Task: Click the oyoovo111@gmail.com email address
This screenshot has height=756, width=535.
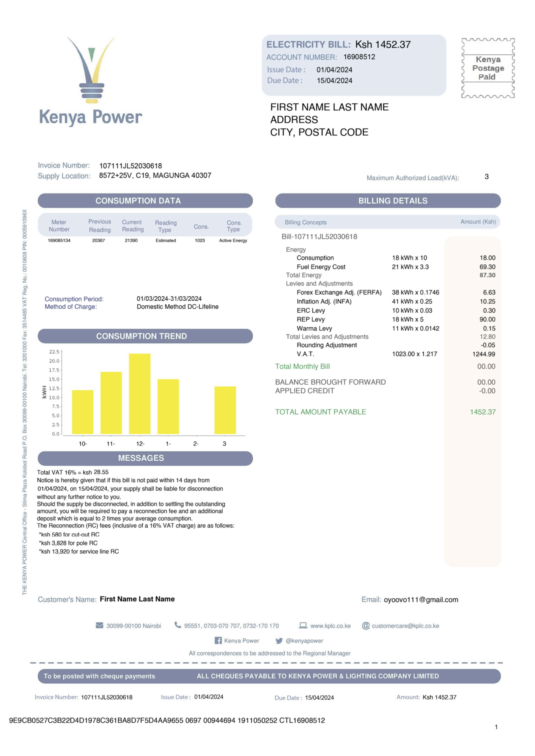Action: (x=421, y=600)
